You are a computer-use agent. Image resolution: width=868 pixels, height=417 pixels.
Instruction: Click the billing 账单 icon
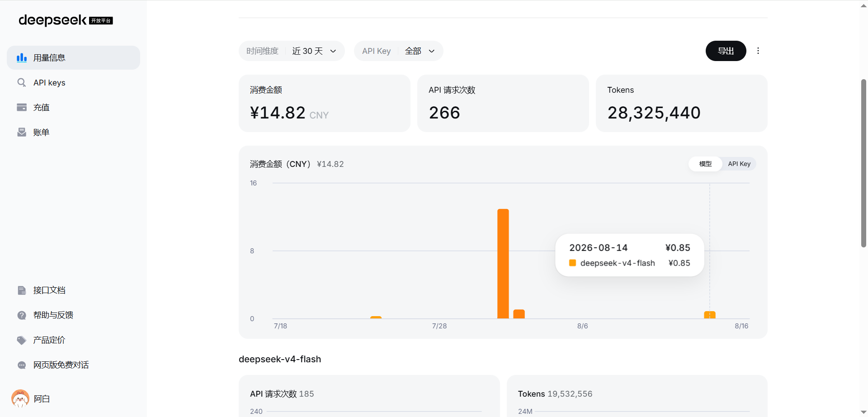pyautogui.click(x=22, y=132)
